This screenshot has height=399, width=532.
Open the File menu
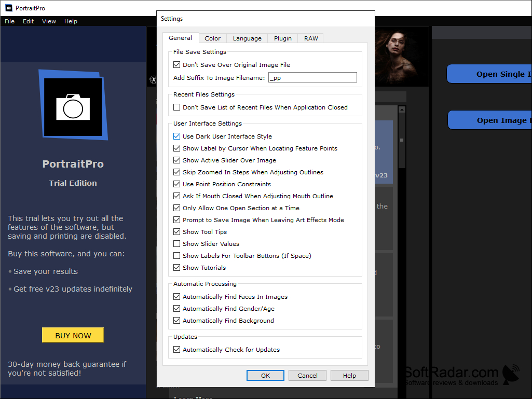coord(9,21)
